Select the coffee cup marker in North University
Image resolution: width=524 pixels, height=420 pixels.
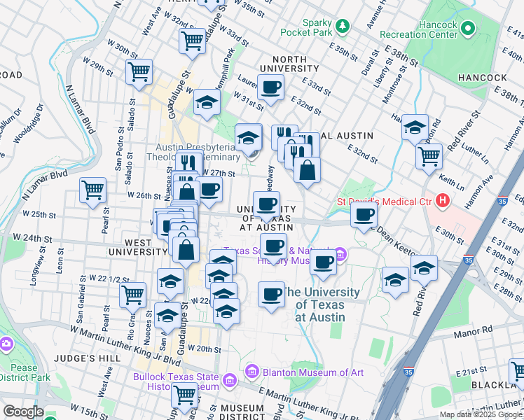click(x=270, y=87)
